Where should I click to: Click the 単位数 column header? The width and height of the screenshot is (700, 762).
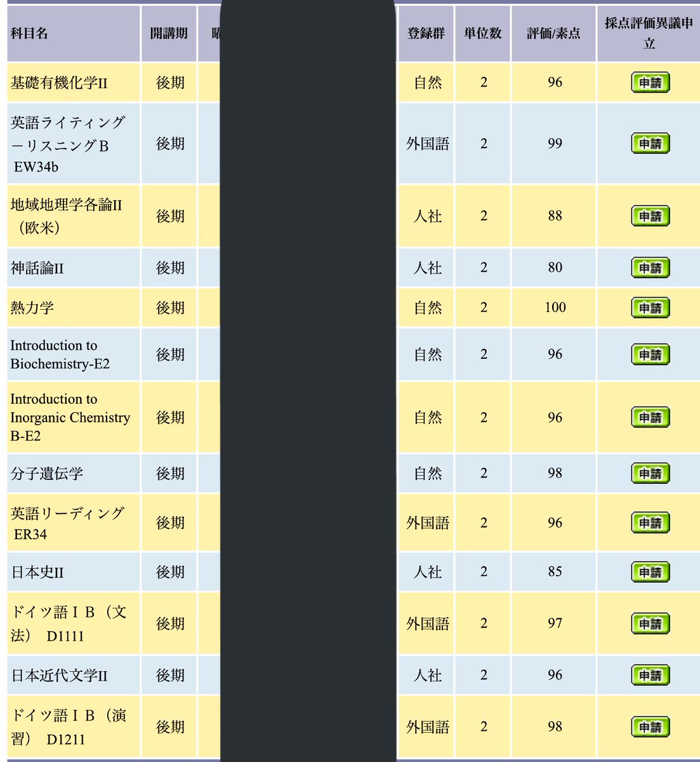click(x=482, y=34)
